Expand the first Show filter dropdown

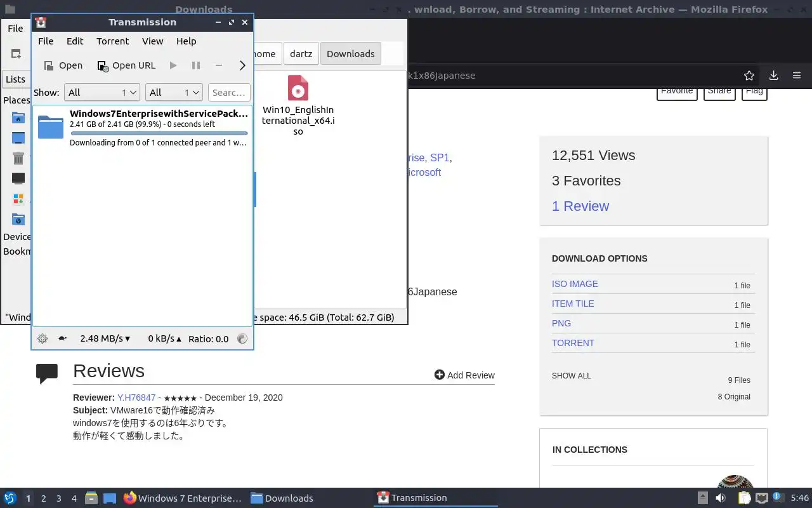click(x=101, y=93)
